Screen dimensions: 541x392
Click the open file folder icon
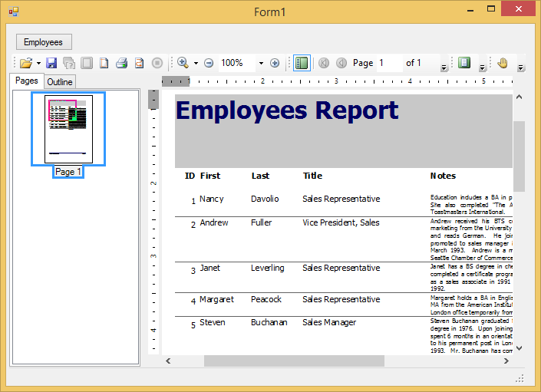click(26, 63)
